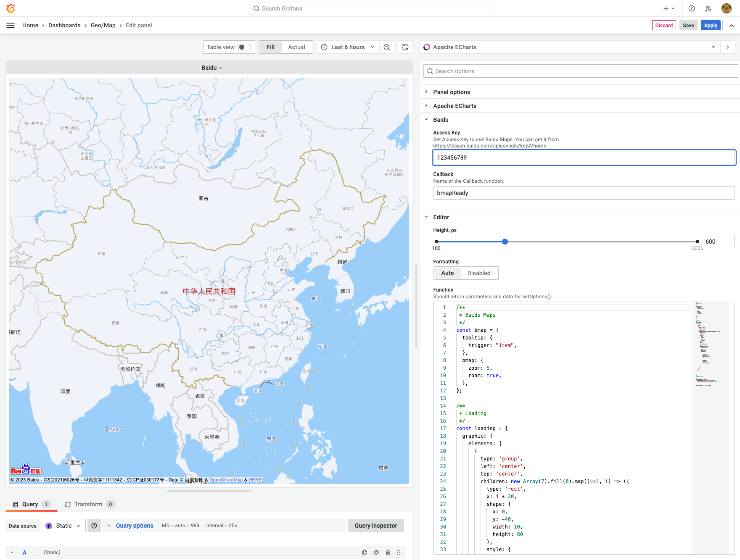Expand the Panel options section
Image resolution: width=740 pixels, height=560 pixels.
(x=452, y=92)
